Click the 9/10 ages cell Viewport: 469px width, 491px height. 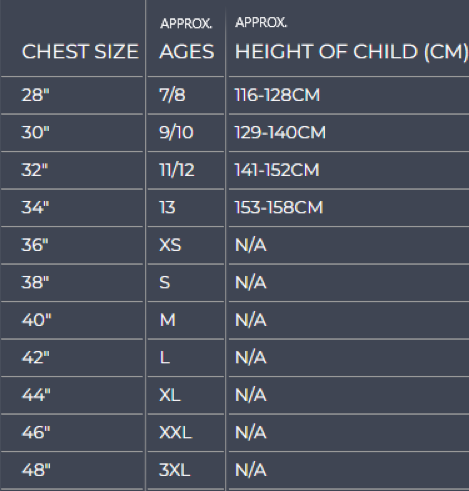click(176, 132)
